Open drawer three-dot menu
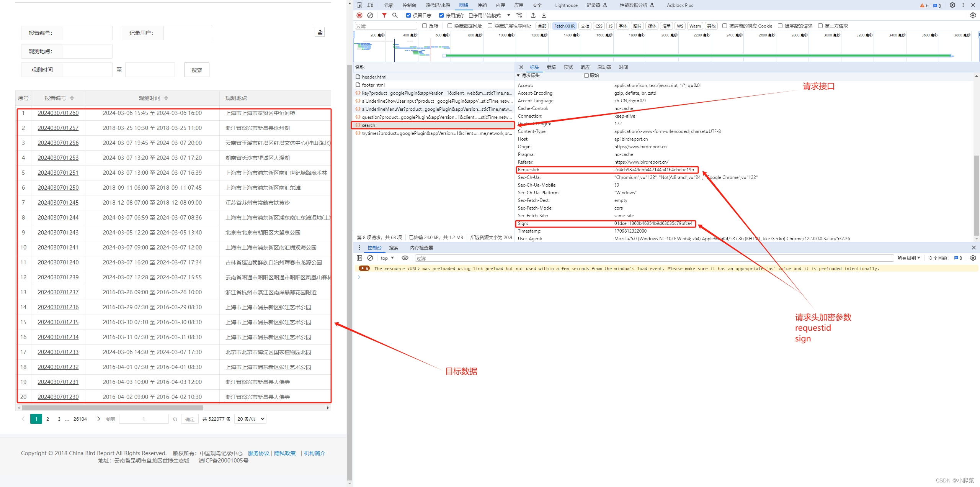 [359, 248]
